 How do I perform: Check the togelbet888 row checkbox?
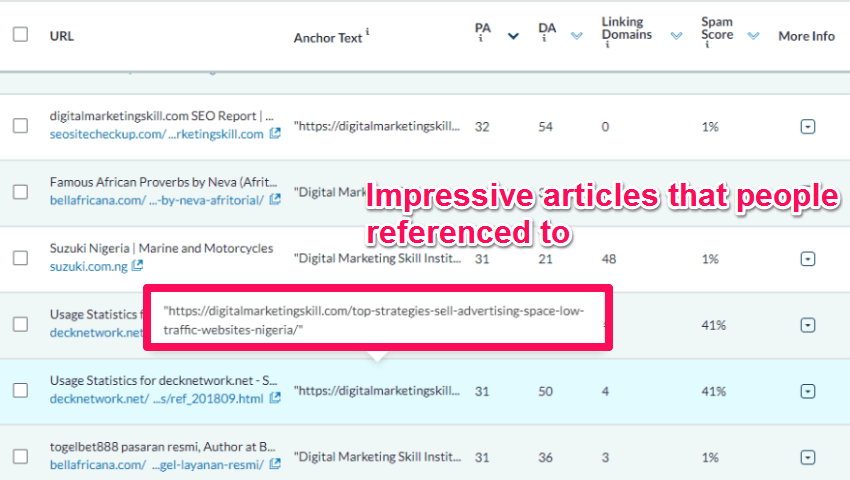[21, 457]
